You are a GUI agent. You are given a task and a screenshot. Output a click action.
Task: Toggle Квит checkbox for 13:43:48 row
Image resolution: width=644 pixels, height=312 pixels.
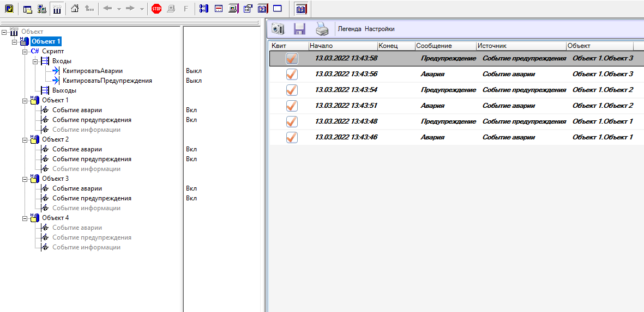point(292,121)
